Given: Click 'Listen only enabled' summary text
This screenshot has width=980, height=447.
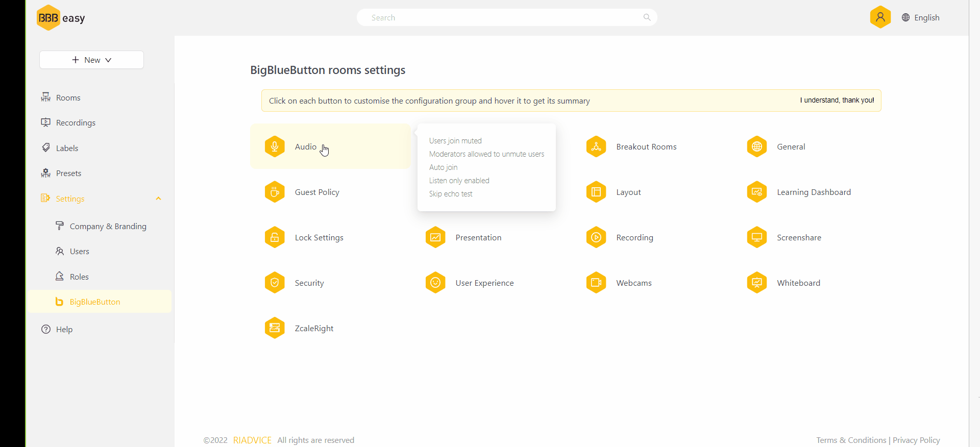Looking at the screenshot, I should [459, 181].
